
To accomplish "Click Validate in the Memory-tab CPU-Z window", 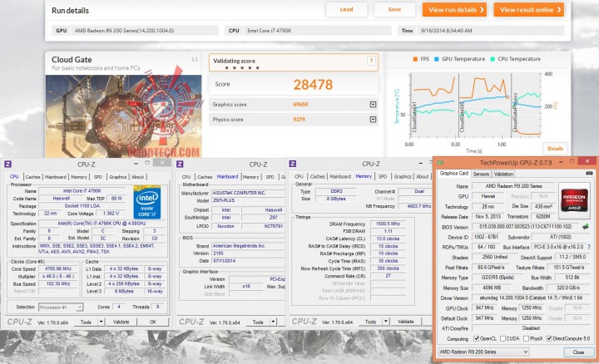I will 406,322.
